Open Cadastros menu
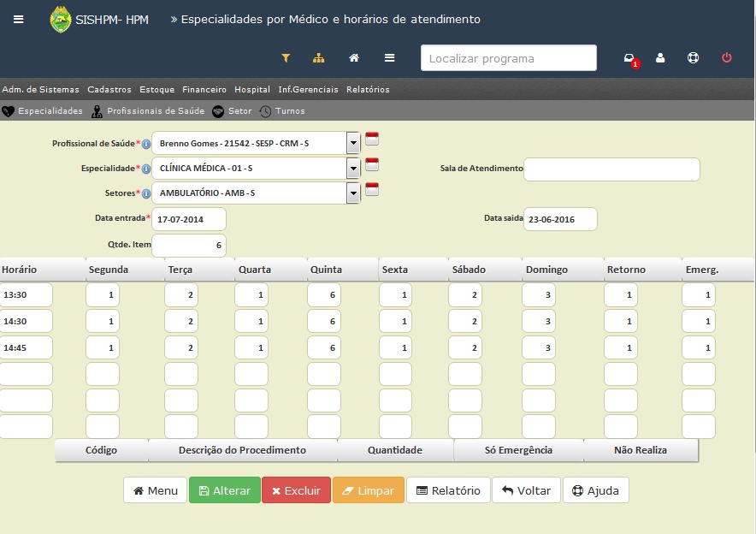756x534 pixels. click(109, 89)
